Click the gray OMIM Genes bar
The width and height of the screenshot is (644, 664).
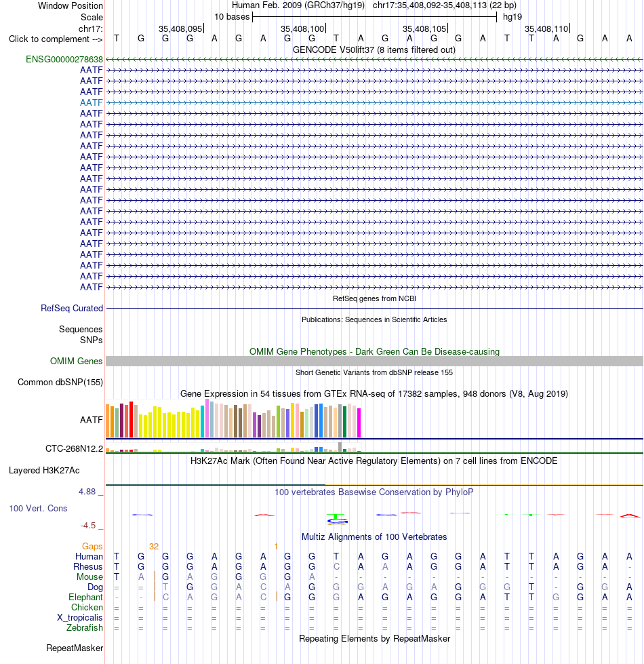coord(374,362)
